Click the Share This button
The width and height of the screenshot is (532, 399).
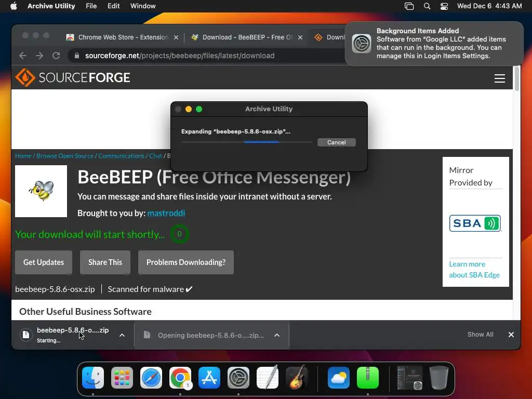click(x=105, y=262)
